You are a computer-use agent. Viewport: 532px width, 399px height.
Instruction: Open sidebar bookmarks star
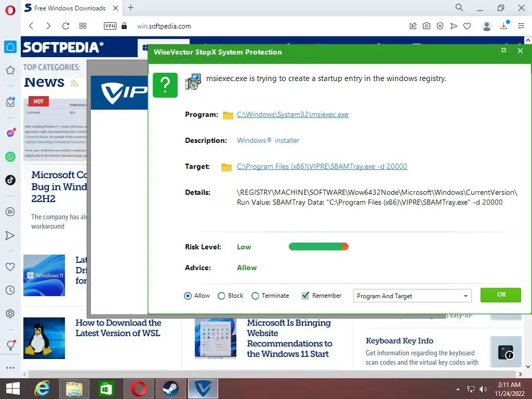[10, 70]
